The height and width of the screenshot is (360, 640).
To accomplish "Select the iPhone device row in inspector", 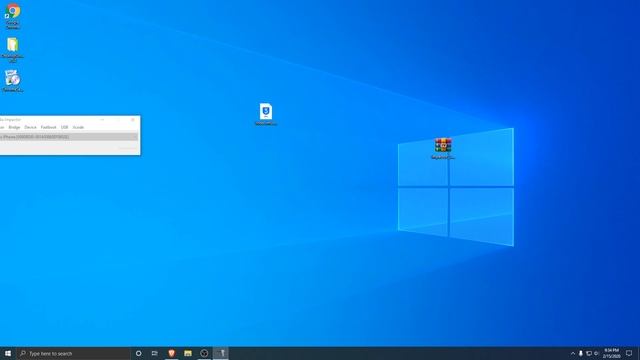I will point(69,137).
